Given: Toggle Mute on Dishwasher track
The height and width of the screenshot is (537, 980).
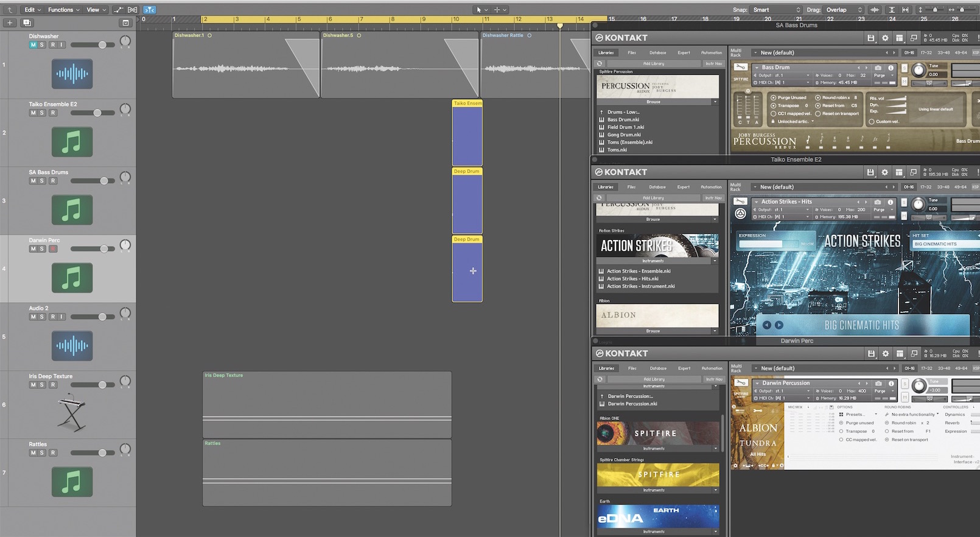Looking at the screenshot, I should click(x=33, y=45).
